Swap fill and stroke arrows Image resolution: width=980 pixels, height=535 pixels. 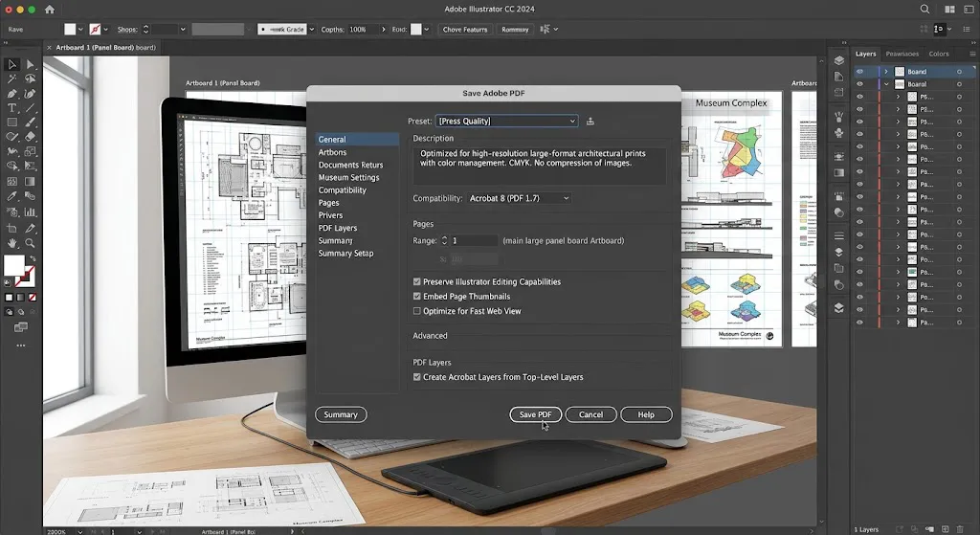(x=33, y=258)
